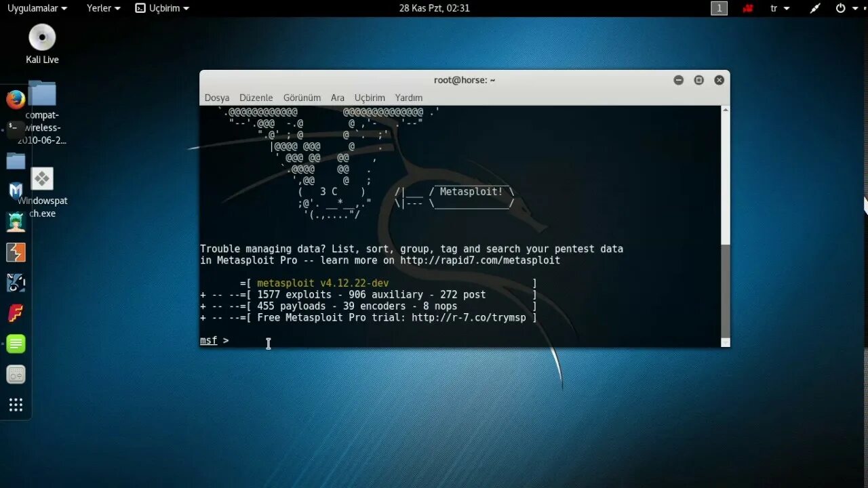Open the Maltego icon in dock
868x488 pixels.
pos(16,283)
